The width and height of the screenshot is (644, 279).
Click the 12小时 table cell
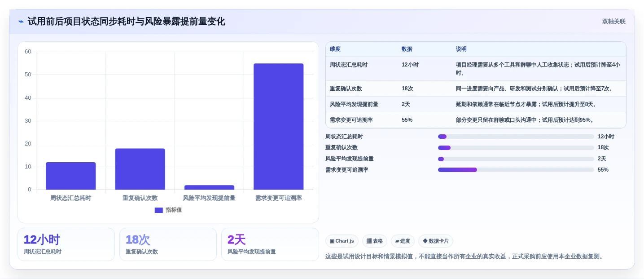[x=410, y=65]
